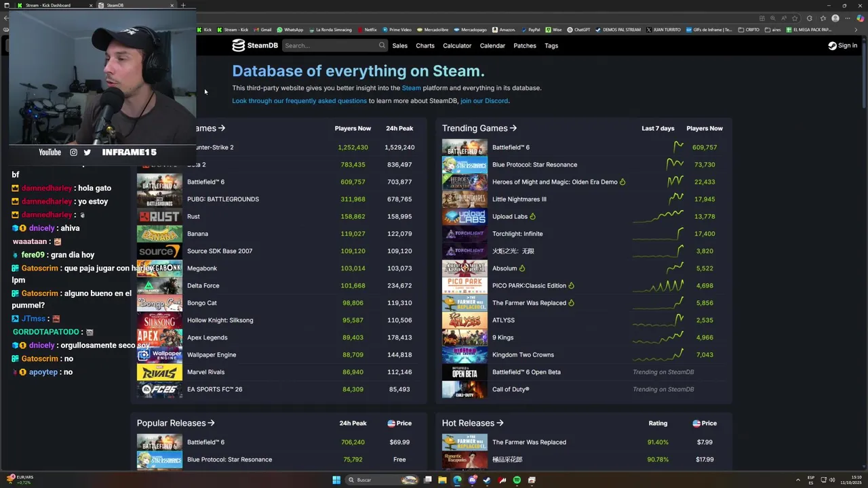
Task: Open the Calculator page
Action: pyautogui.click(x=457, y=45)
